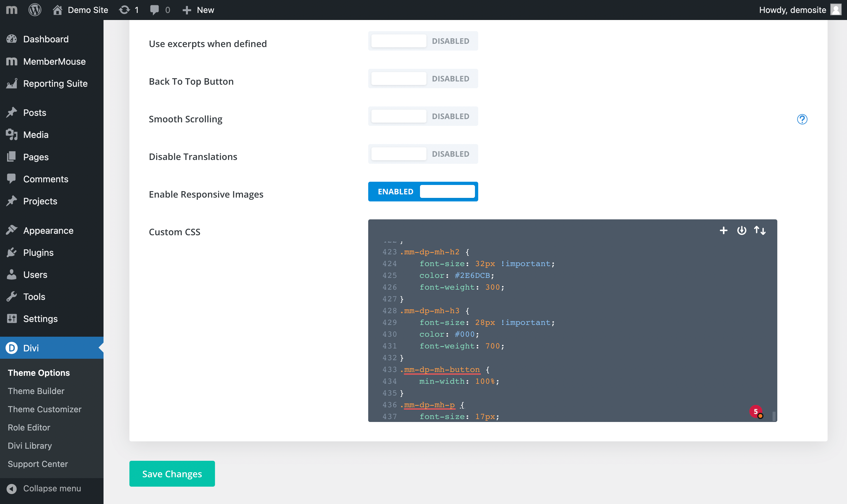Viewport: 847px width, 504px height.
Task: Click the Projects sidebar icon
Action: [12, 201]
